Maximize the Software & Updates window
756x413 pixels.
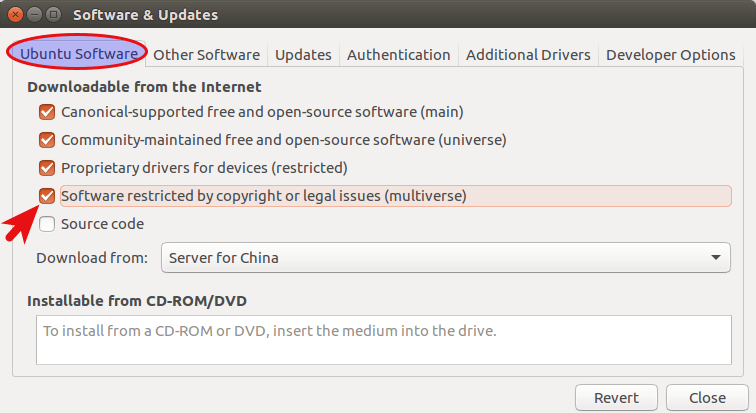58,15
